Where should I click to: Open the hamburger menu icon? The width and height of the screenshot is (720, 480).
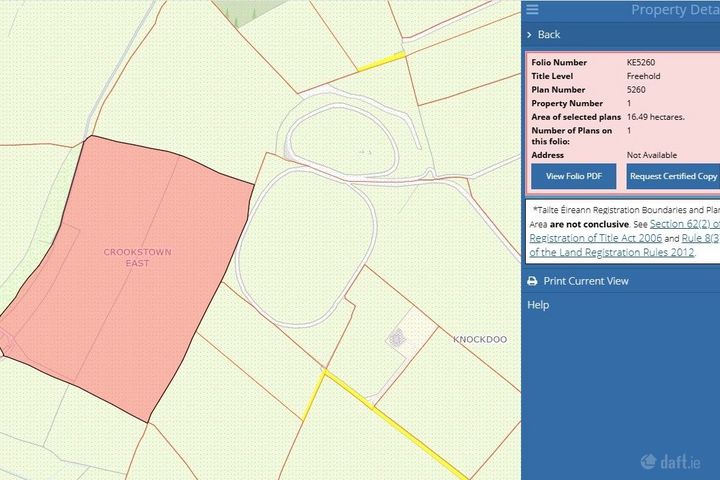click(x=532, y=9)
